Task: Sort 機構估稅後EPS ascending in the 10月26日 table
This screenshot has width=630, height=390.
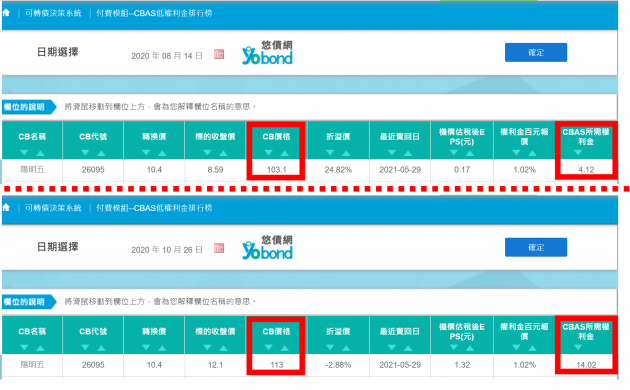Action: [470, 347]
